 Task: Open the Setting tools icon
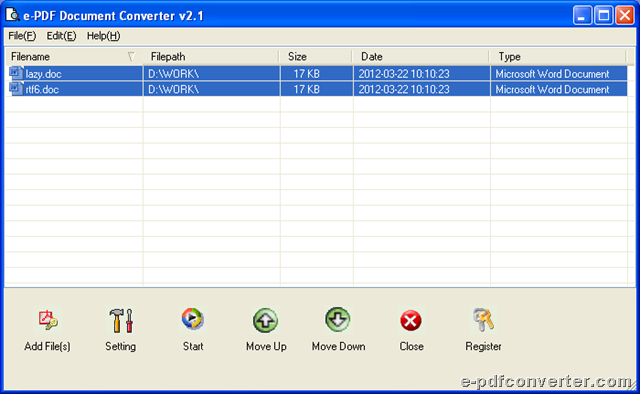coord(120,320)
